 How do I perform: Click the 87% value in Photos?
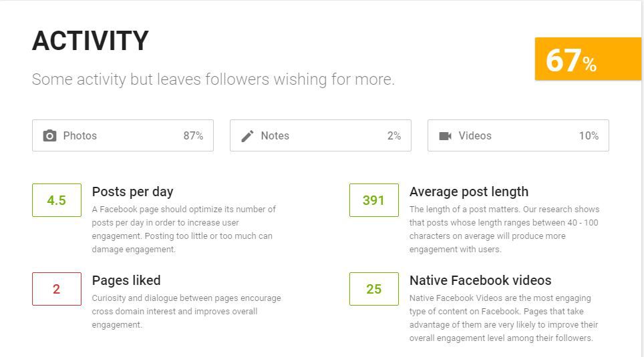pos(193,136)
